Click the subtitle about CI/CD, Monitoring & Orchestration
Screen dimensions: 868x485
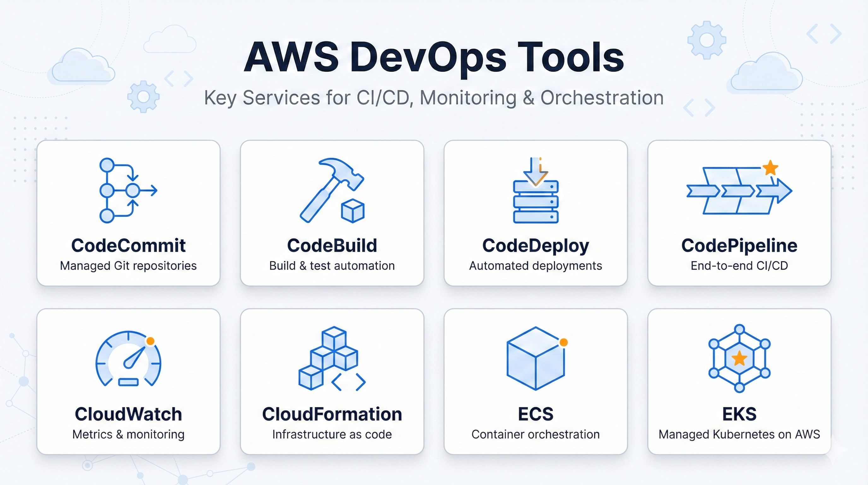point(434,98)
